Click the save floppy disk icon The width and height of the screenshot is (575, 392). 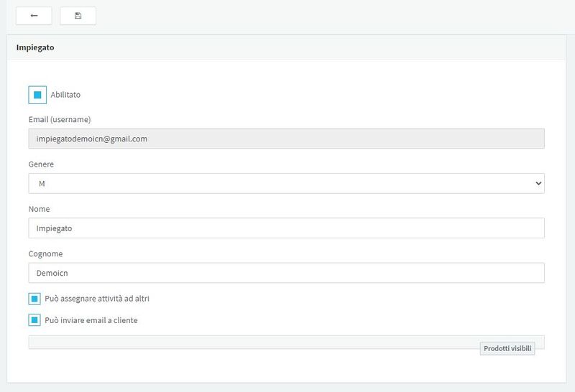(78, 16)
